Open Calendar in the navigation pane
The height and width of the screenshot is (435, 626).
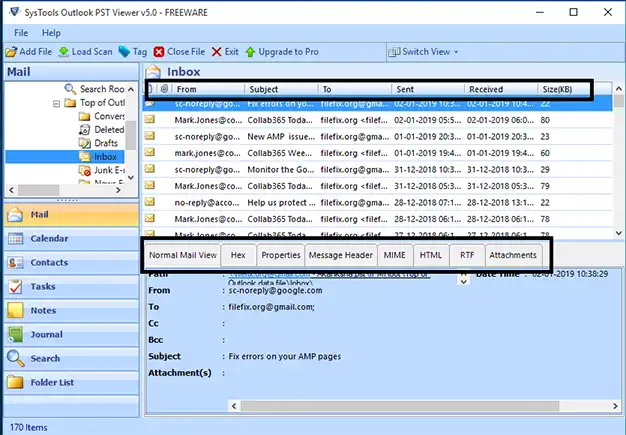(x=49, y=239)
